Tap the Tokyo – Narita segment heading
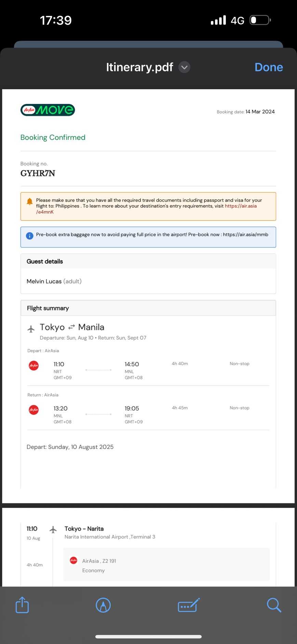 84,529
